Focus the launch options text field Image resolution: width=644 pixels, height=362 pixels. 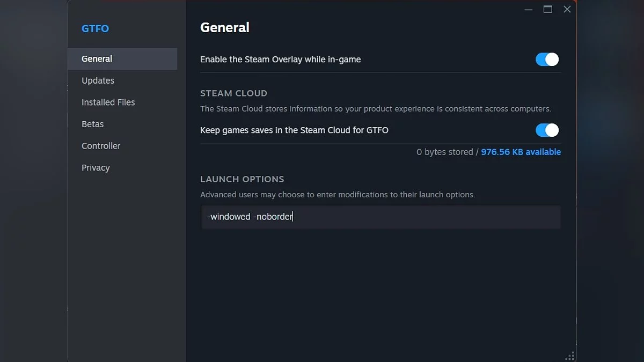point(381,217)
